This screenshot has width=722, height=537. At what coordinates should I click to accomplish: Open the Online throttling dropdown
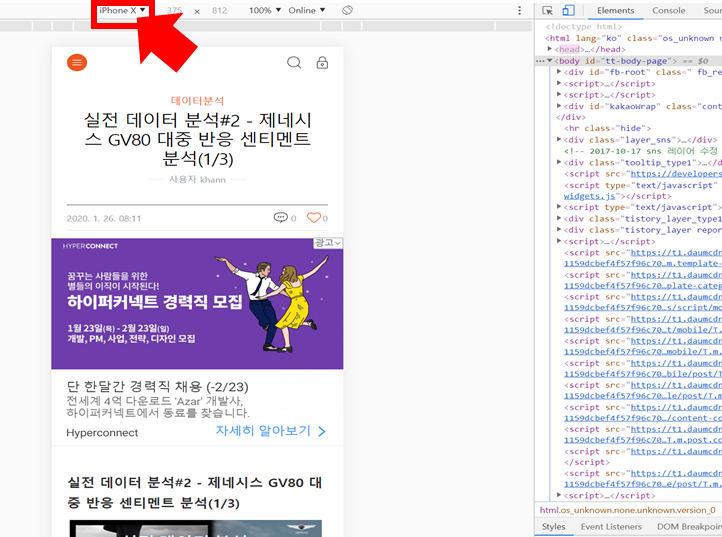[307, 10]
